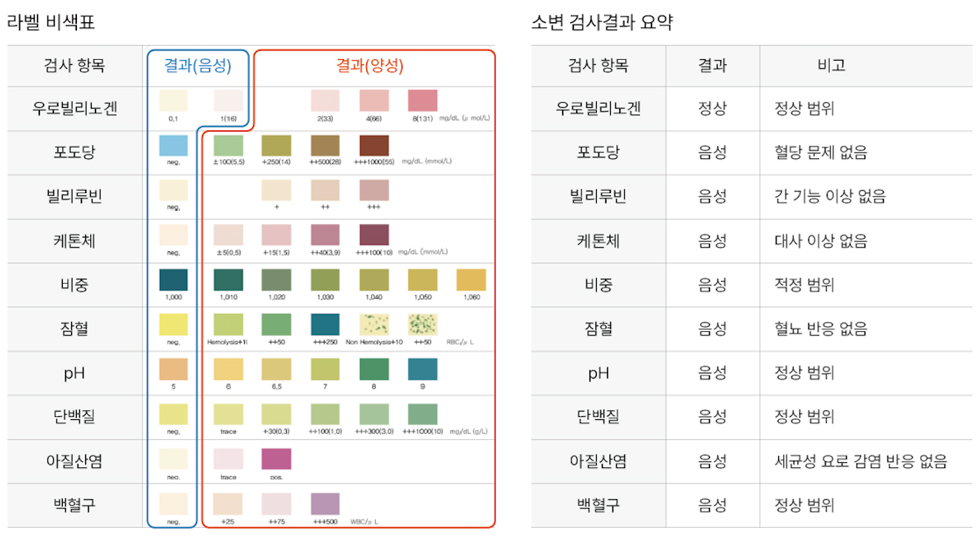
Task: Click the Non Hemolysis+10 speckled swatch
Action: [x=374, y=325]
